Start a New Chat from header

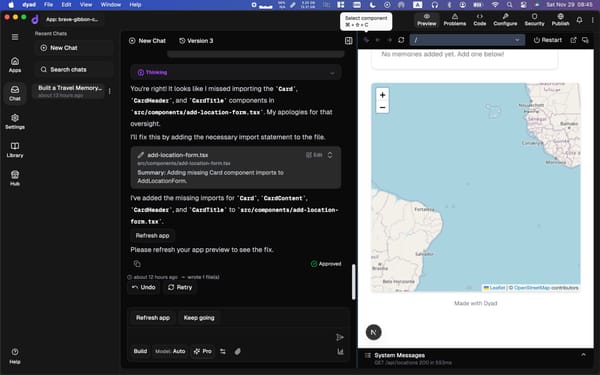(147, 41)
